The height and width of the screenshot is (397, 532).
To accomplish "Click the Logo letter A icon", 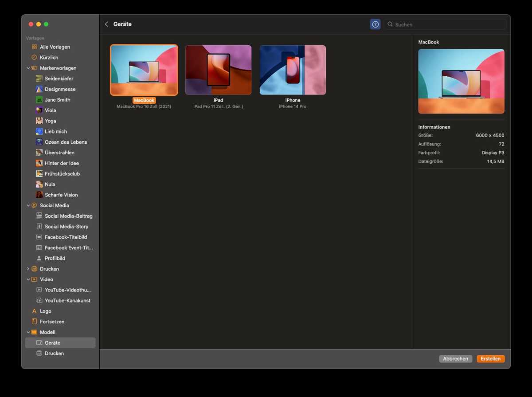I will pos(34,311).
